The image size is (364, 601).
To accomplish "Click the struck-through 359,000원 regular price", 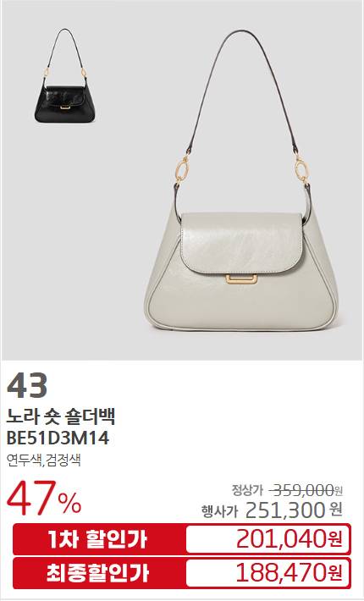I will click(x=306, y=490).
